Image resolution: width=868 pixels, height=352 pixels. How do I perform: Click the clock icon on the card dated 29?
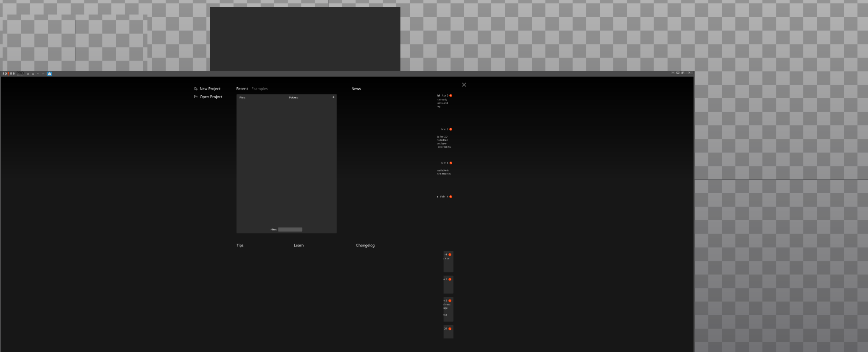point(450,329)
